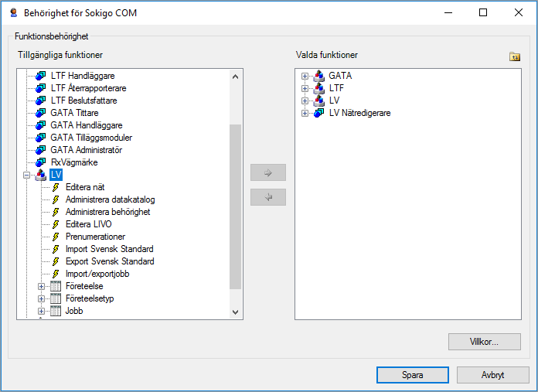Expand the Företeelse node
Image resolution: width=538 pixels, height=392 pixels.
[x=41, y=286]
